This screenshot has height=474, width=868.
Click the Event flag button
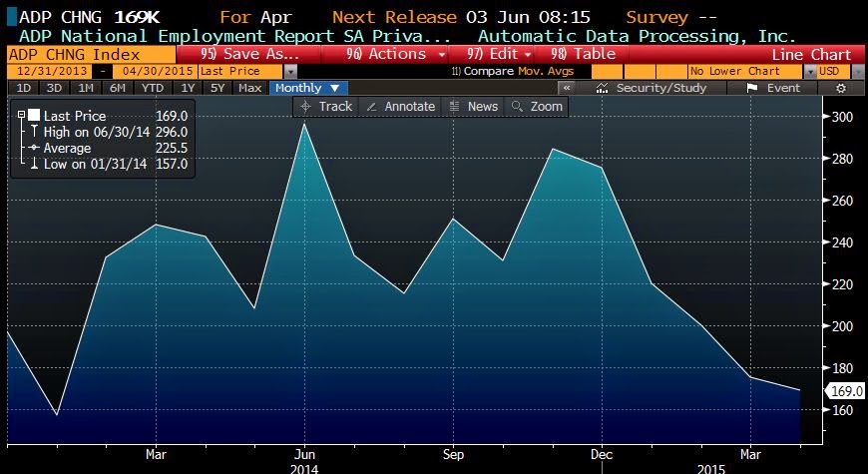pos(773,88)
